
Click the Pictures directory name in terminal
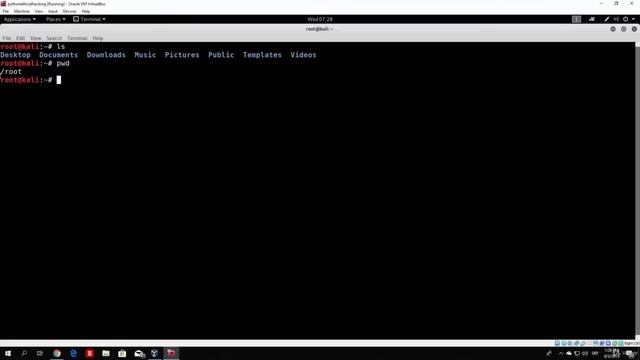pos(182,55)
